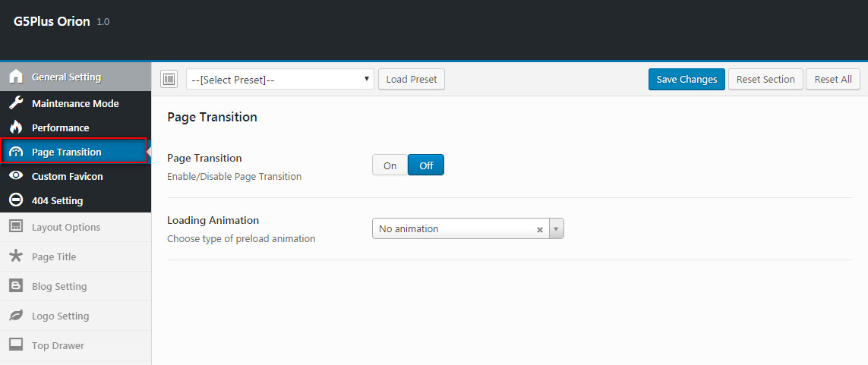Click the Performance flame icon
The height and width of the screenshot is (365, 868).
tap(16, 127)
